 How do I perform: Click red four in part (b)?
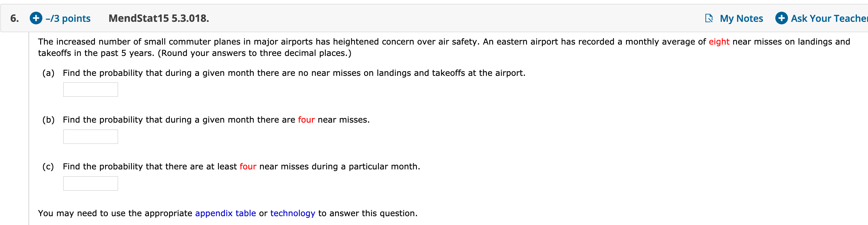pos(306,120)
